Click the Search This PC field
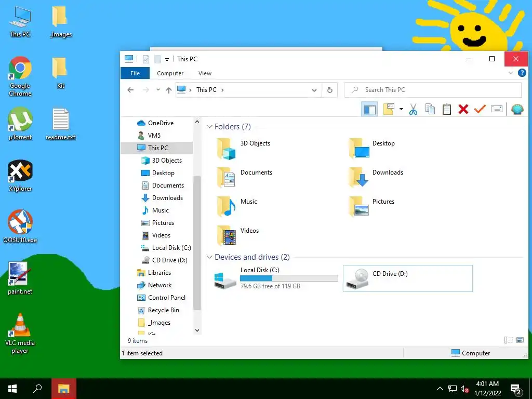Screen dimensions: 532x399 click(433, 90)
